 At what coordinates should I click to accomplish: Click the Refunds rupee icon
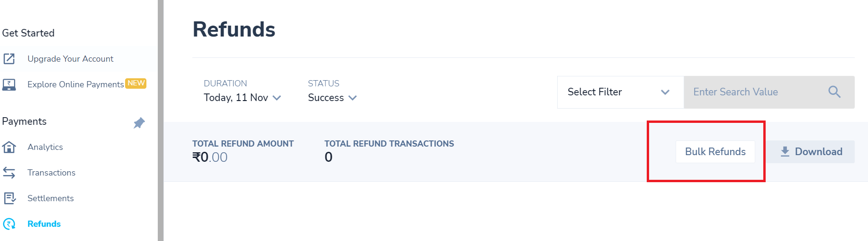pos(9,224)
